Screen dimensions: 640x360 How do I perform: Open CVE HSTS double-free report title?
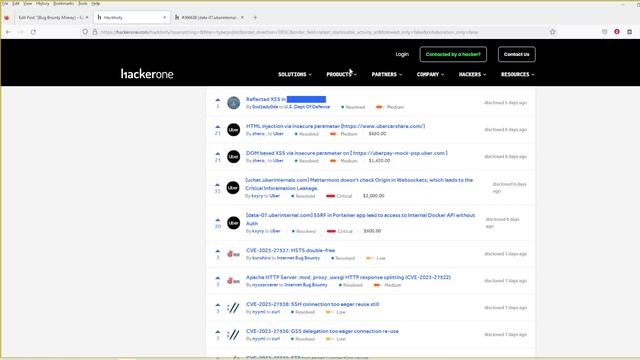(x=290, y=250)
